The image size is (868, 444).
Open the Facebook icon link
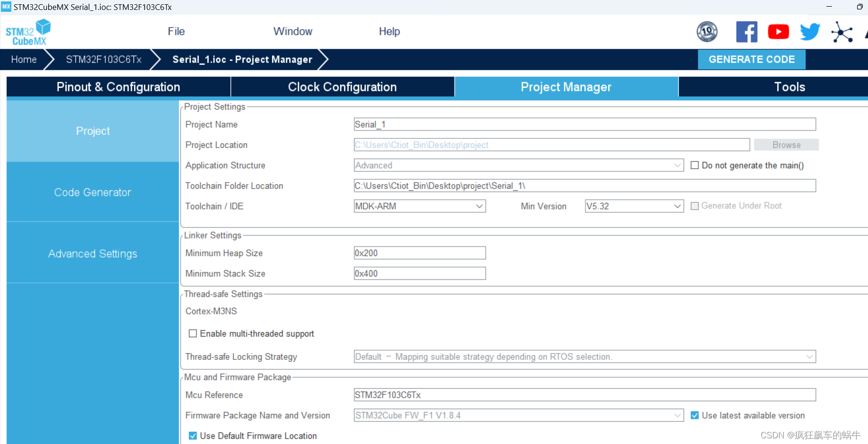pos(746,32)
